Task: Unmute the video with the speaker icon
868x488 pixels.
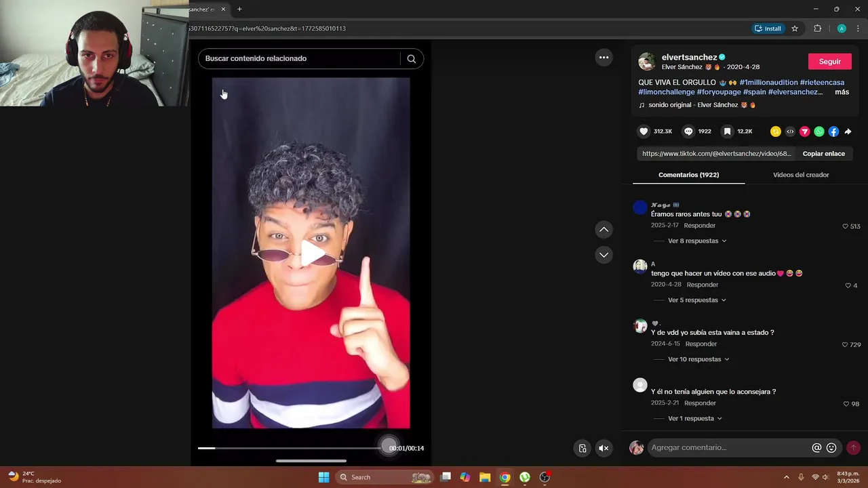Action: (x=604, y=448)
